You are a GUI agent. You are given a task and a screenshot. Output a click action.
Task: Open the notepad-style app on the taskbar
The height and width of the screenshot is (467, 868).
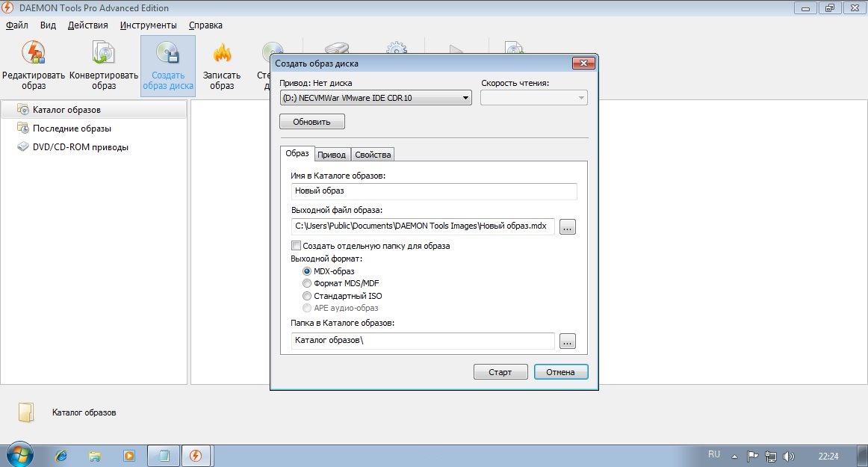pos(164,456)
